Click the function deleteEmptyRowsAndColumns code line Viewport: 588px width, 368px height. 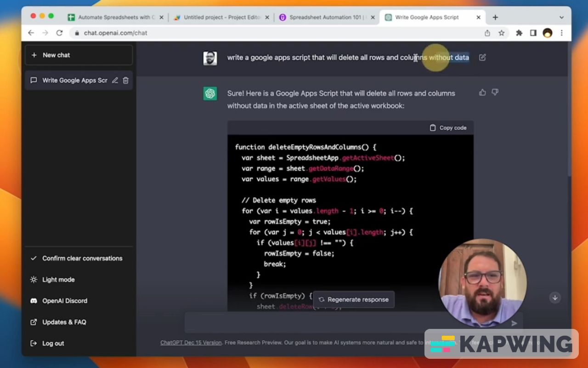(x=306, y=147)
